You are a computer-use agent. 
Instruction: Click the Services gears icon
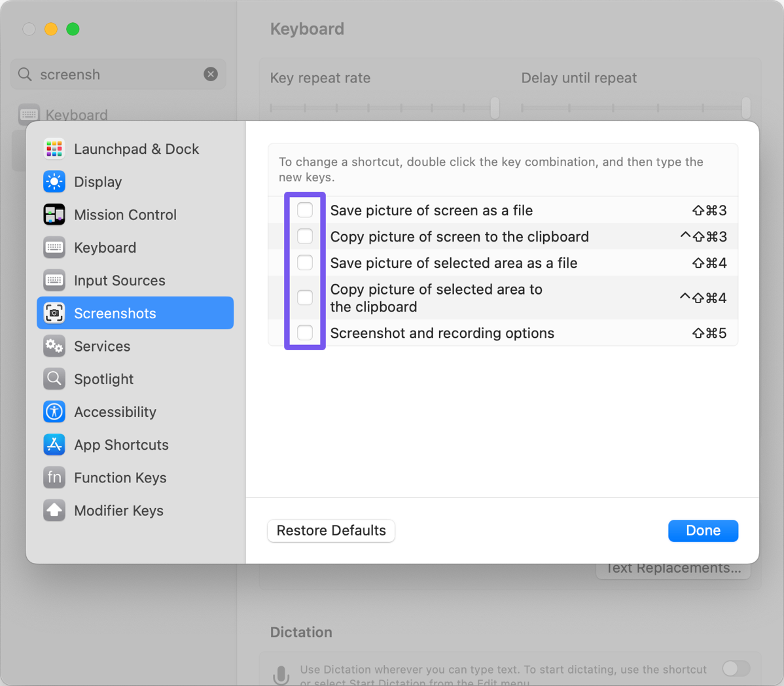tap(54, 346)
